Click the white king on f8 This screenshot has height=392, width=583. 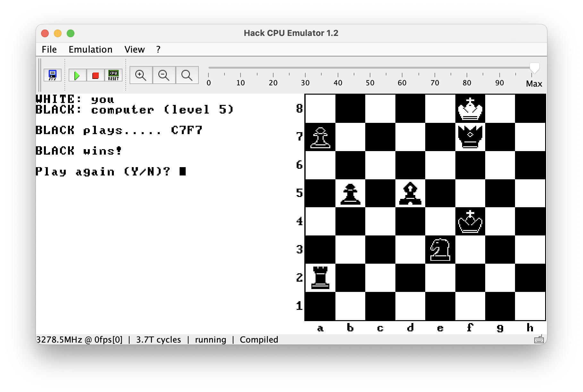tap(470, 109)
